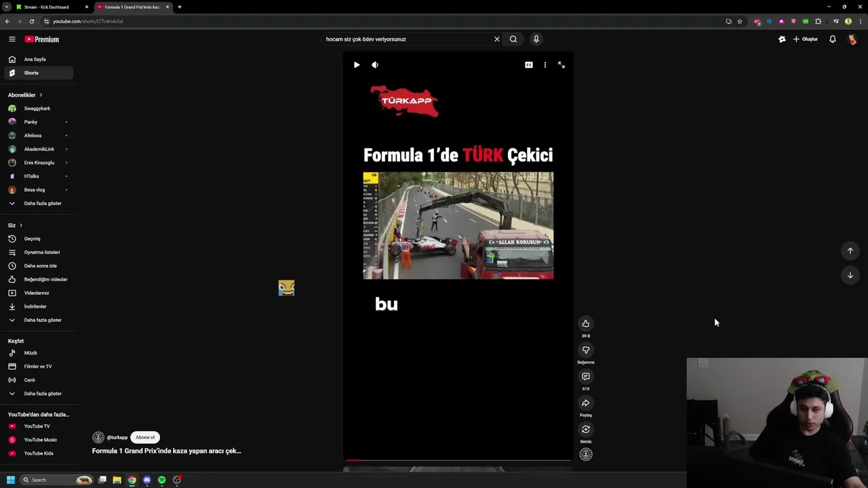Expand subscriptions with Daha fazla göster under Besa vlog
Viewport: 868px width, 488px height.
pos(39,203)
